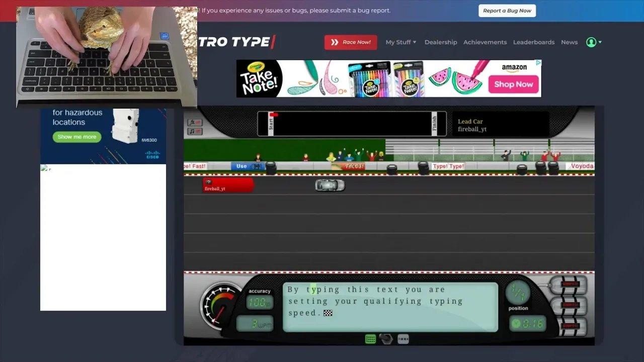Viewport: 644px width, 362px height.
Task: Open the My Stuff dropdown menu
Action: click(401, 42)
